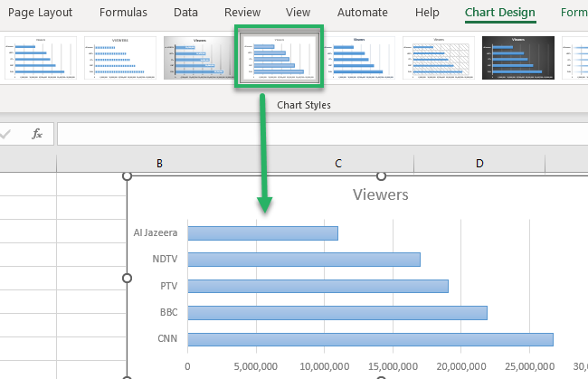This screenshot has width=588, height=379.
Task: Click the Al Jazeera bar in chart
Action: [x=262, y=232]
